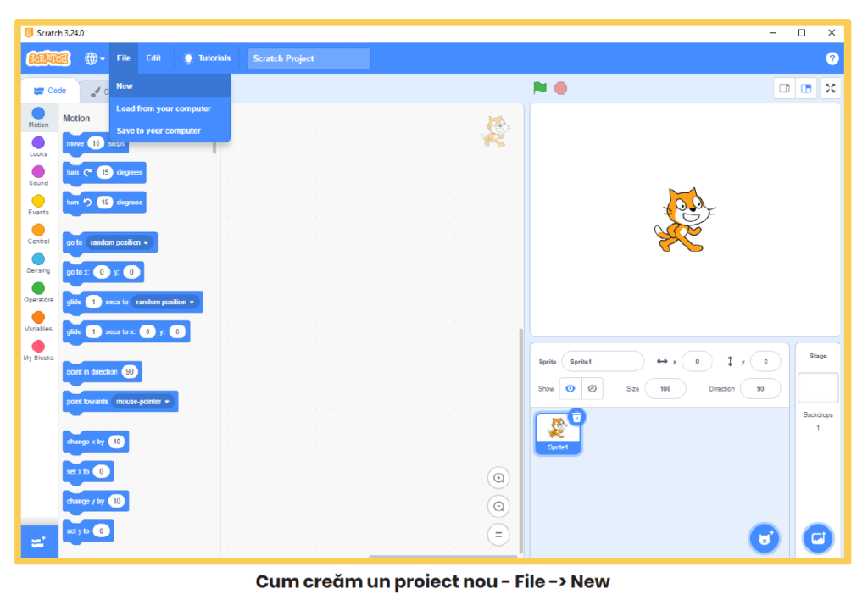Select New from the File menu

pos(125,86)
